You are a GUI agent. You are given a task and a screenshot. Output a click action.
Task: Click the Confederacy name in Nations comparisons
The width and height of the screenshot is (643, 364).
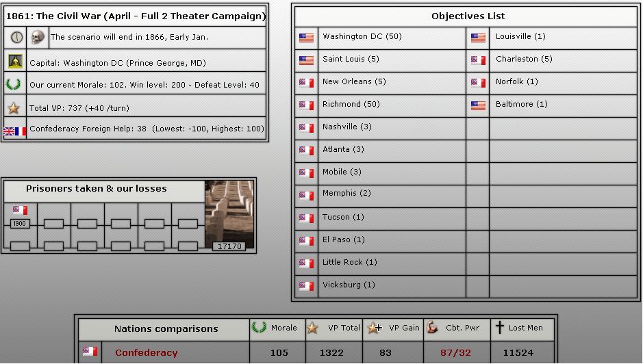(x=146, y=353)
